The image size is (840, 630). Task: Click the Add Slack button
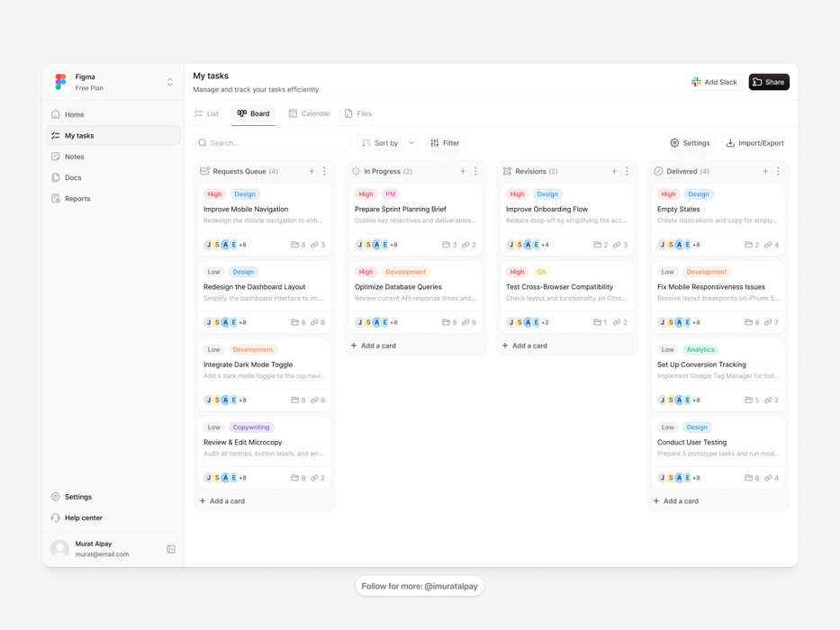(715, 82)
